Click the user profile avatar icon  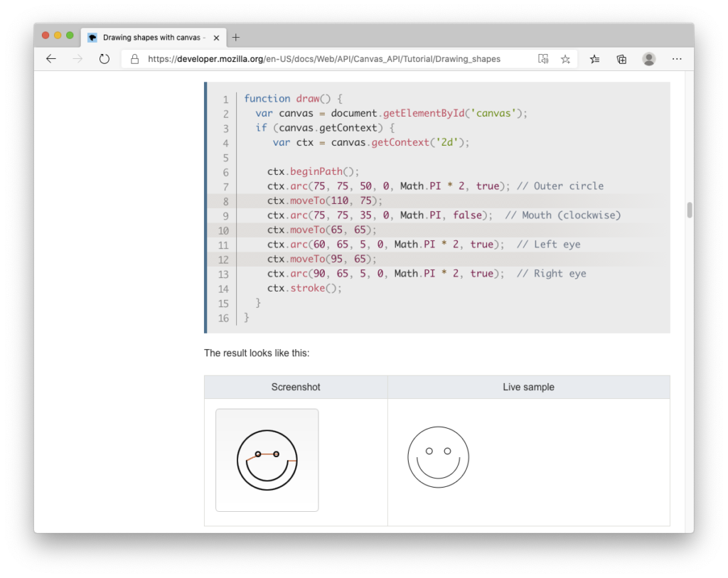(x=649, y=59)
